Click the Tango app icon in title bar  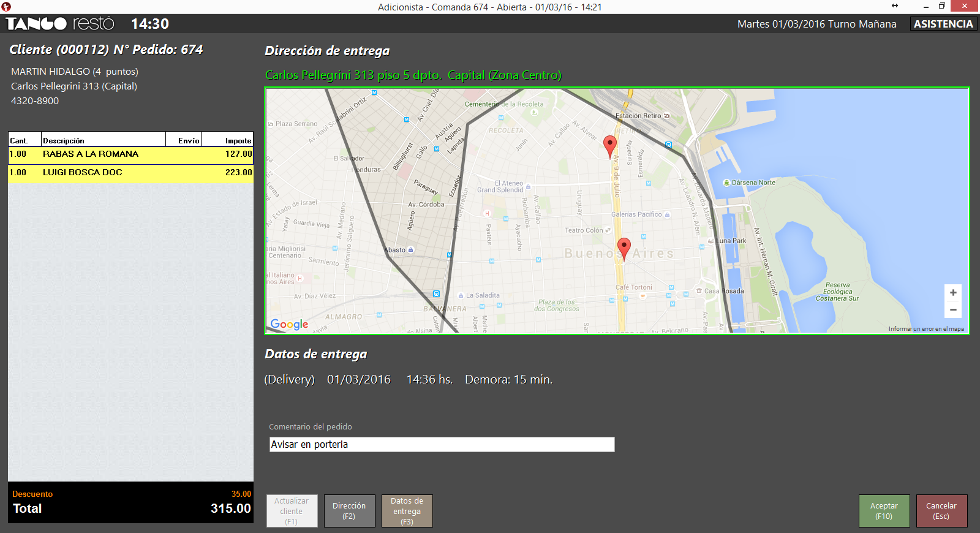[x=6, y=7]
